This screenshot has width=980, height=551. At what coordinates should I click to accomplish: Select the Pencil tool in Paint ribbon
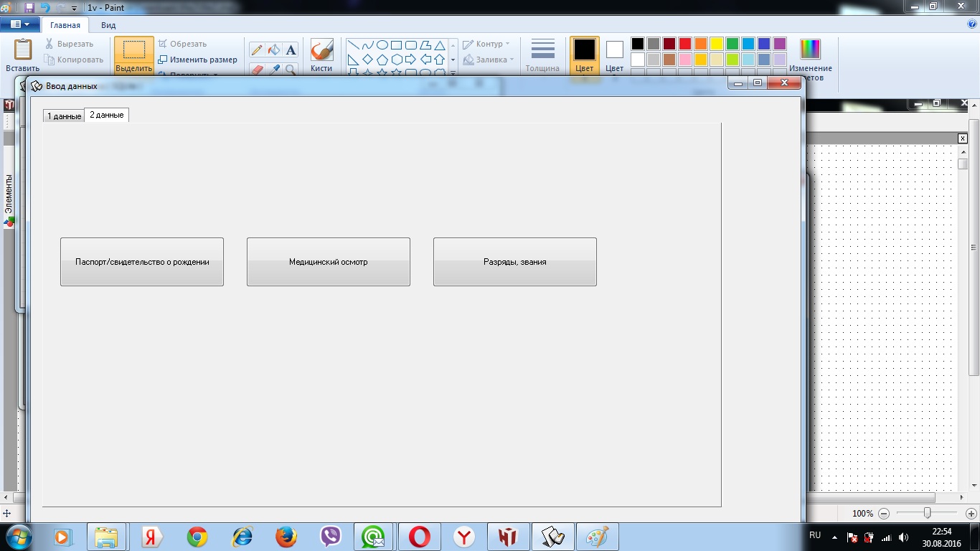(x=257, y=50)
